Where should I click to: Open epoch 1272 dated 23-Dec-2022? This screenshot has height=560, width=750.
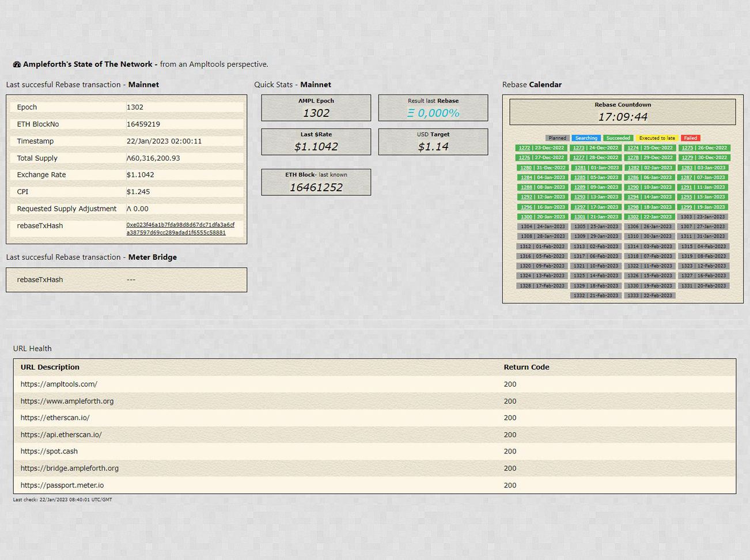click(524, 148)
